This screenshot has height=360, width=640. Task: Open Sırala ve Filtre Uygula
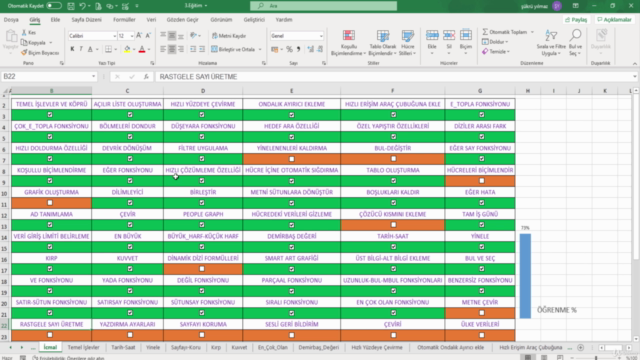point(551,43)
